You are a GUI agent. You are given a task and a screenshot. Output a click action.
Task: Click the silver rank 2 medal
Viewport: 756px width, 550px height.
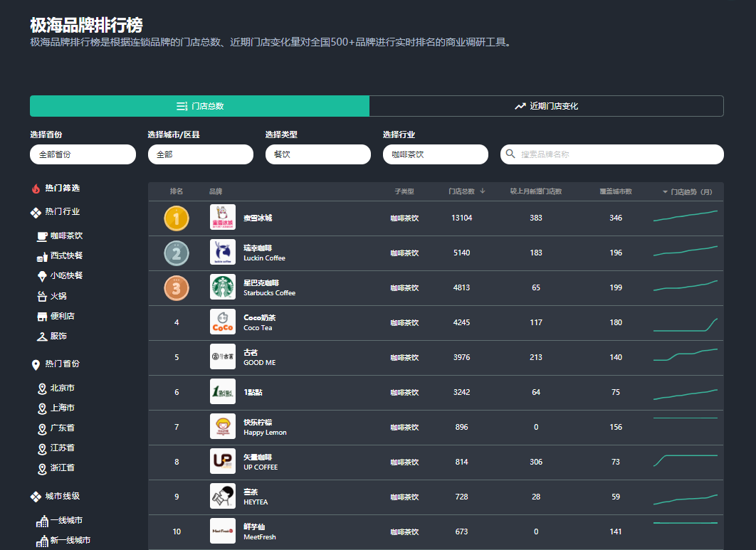click(177, 253)
